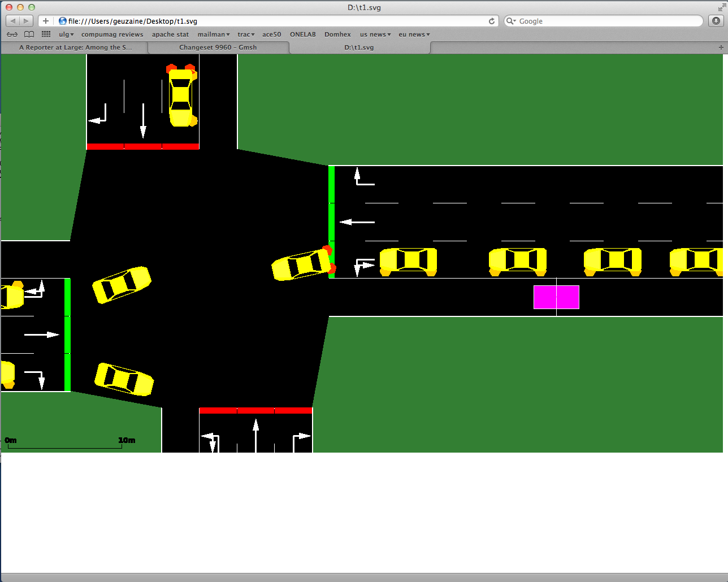Image resolution: width=728 pixels, height=582 pixels.
Task: Open the compumag reviews bookmark
Action: [x=112, y=34]
